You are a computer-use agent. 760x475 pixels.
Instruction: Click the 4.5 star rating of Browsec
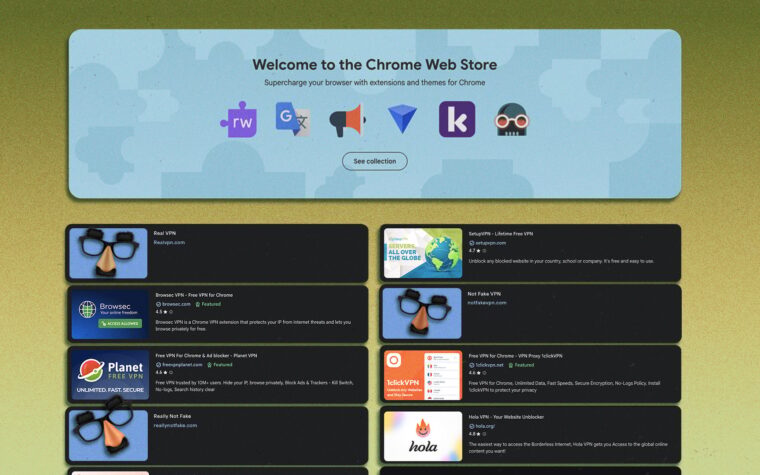click(x=164, y=312)
